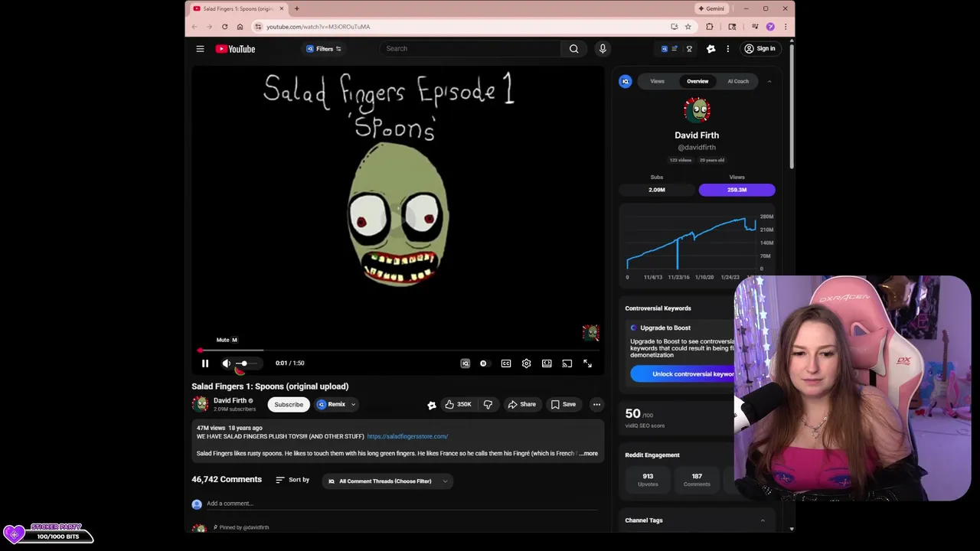
Task: Open vidIQ extension icon in YouTube header
Action: pos(665,49)
